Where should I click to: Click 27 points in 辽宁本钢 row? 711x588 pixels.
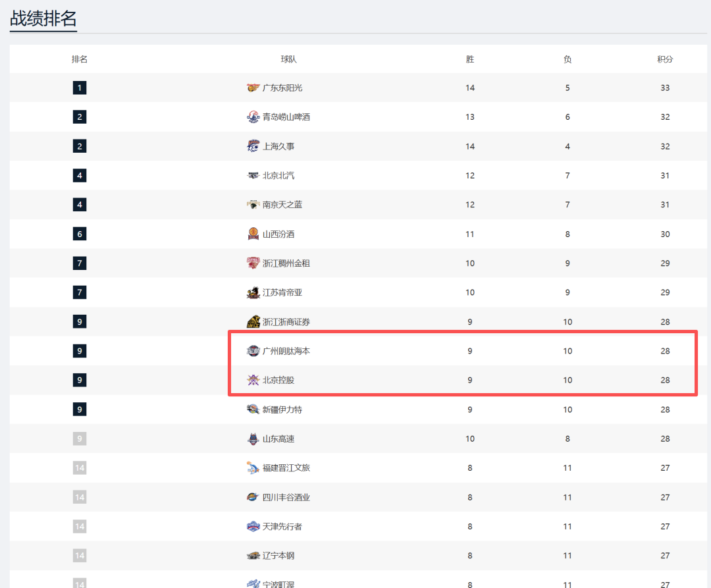pyautogui.click(x=665, y=555)
